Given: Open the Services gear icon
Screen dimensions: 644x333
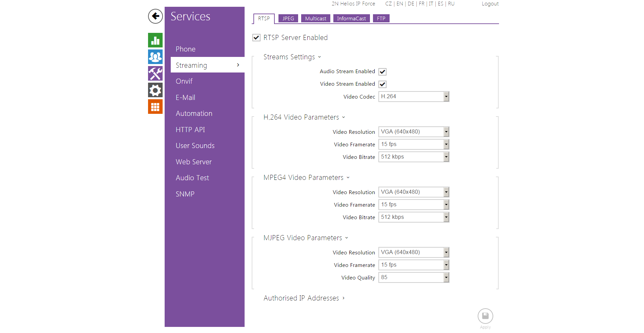Looking at the screenshot, I should (155, 90).
